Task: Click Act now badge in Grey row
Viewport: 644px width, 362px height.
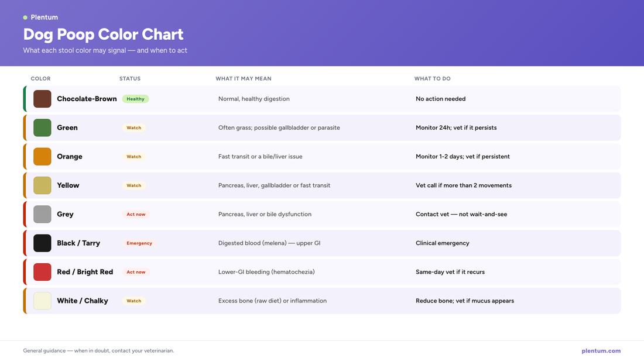Action: coord(136,214)
